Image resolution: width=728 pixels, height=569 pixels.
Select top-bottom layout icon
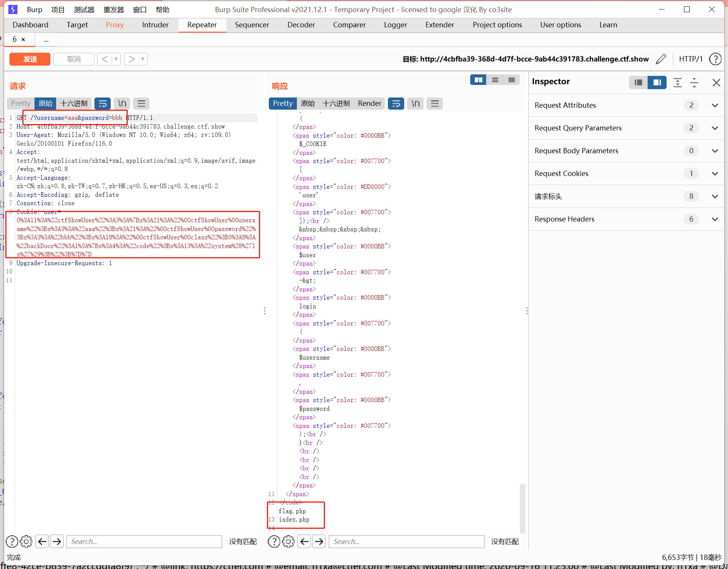[x=495, y=80]
